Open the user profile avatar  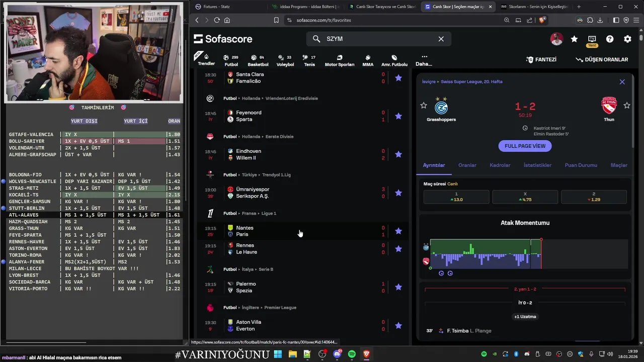(556, 39)
